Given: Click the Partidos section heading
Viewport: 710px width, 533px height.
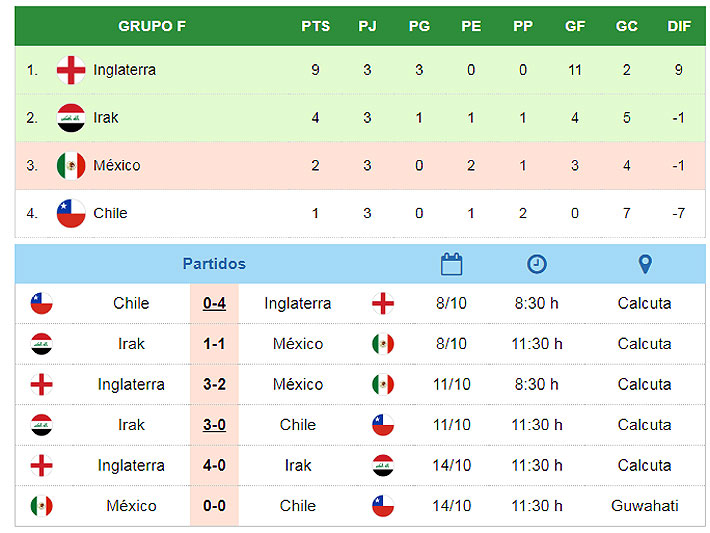Looking at the screenshot, I should pos(214,264).
